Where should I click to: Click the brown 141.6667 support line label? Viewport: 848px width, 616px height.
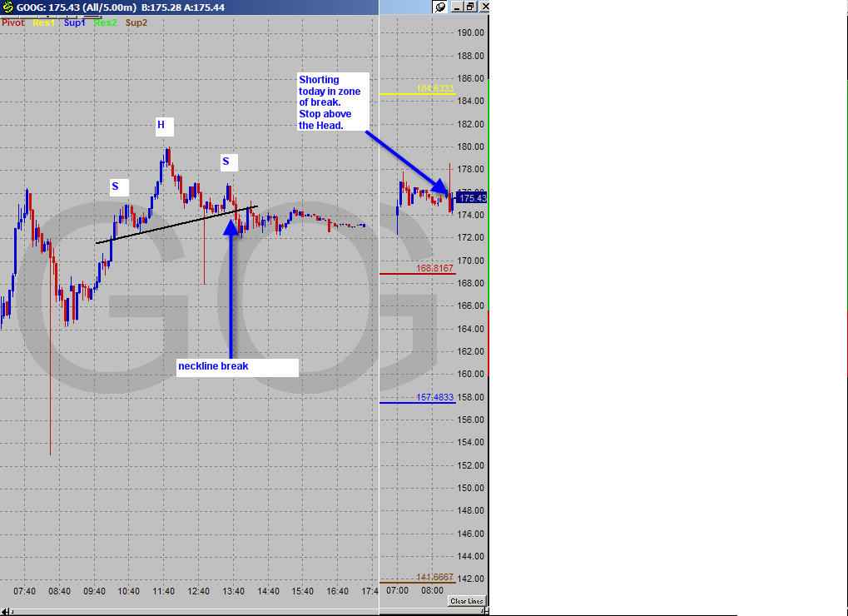click(x=434, y=577)
